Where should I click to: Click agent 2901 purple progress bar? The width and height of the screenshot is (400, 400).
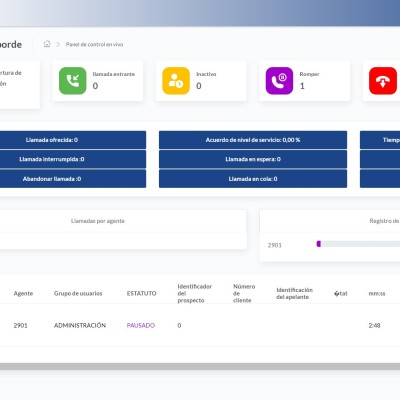(319, 244)
